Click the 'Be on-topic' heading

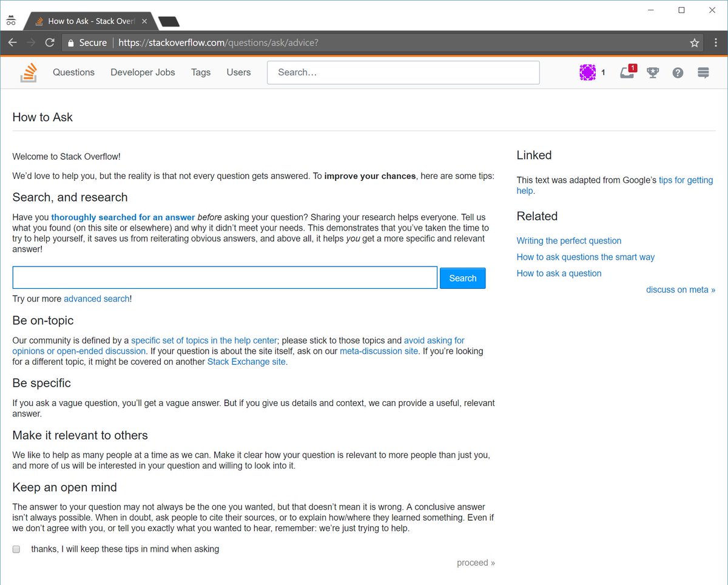click(43, 320)
